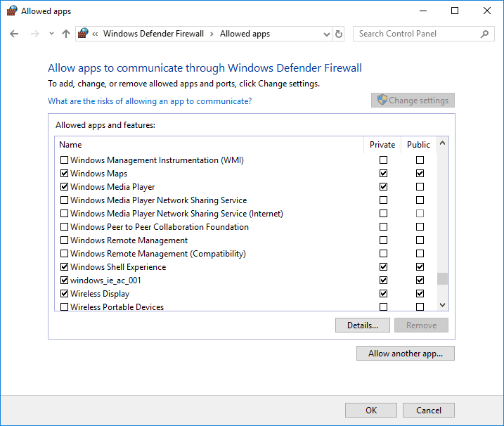Click the Back navigation arrow
The height and width of the screenshot is (426, 504).
(x=14, y=34)
